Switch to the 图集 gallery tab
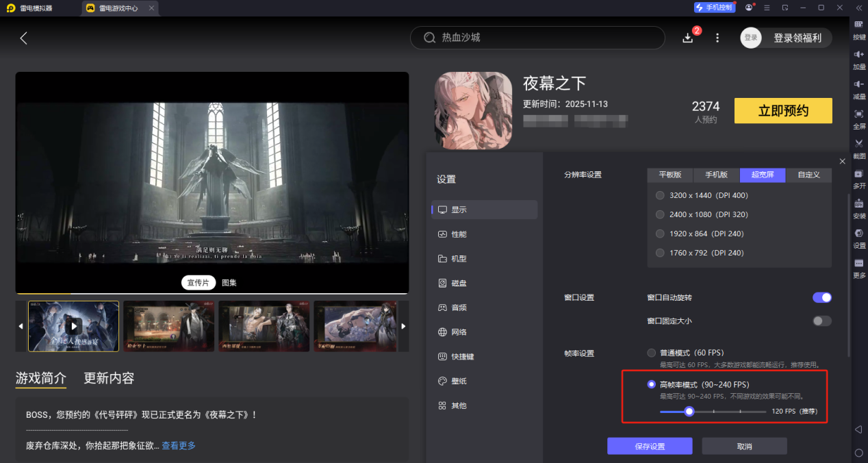The image size is (868, 463). [x=229, y=281]
